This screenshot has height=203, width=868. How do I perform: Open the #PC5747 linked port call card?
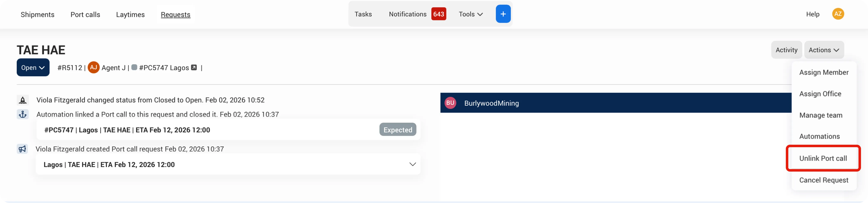pos(228,130)
